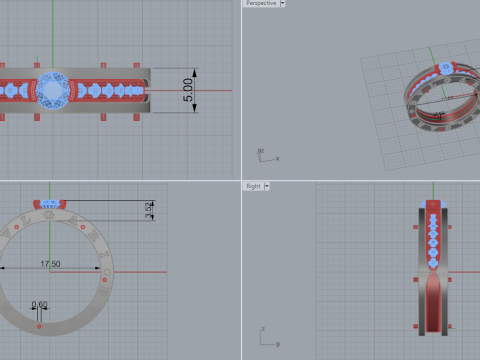Click the Perspective viewport title label

coord(261,3)
